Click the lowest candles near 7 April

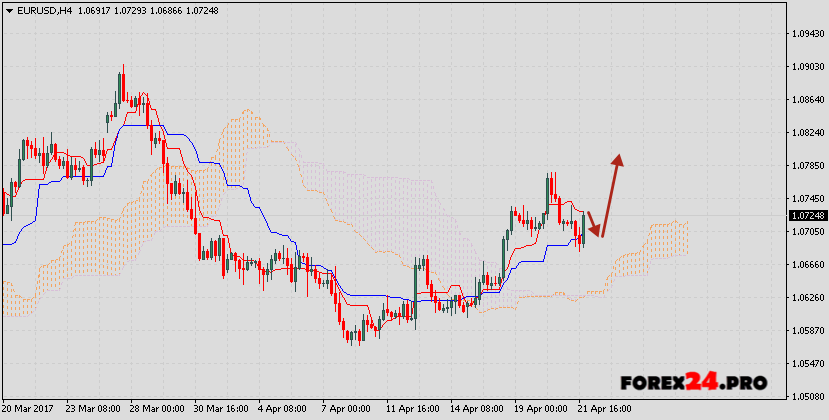[x=352, y=338]
